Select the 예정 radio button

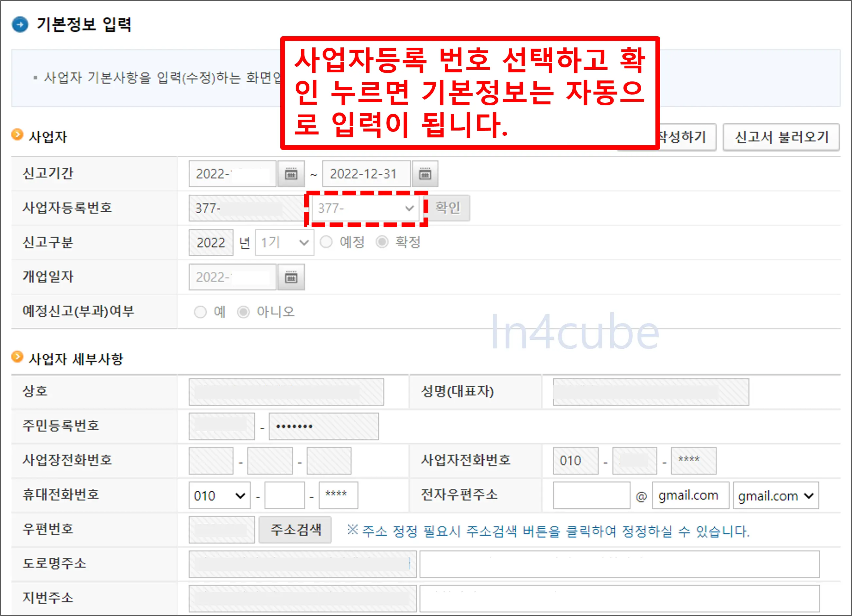click(x=326, y=242)
